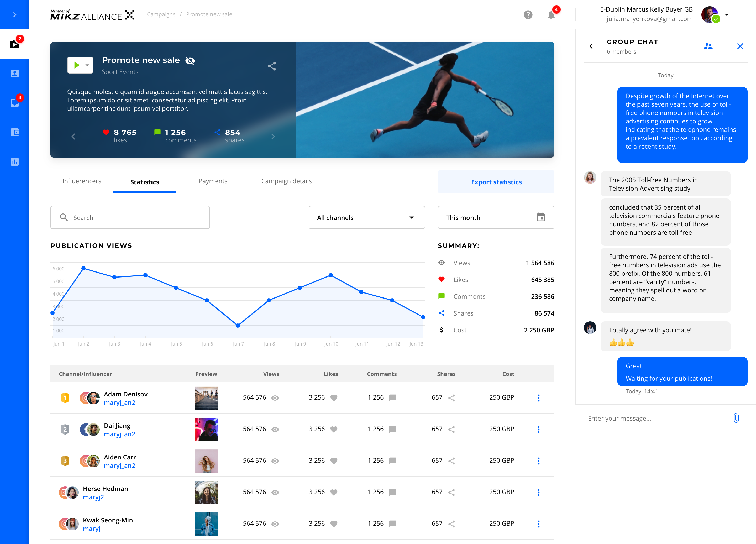Click the attachment paperclip icon in chat
Screen dimensions: 756x544
(736, 418)
